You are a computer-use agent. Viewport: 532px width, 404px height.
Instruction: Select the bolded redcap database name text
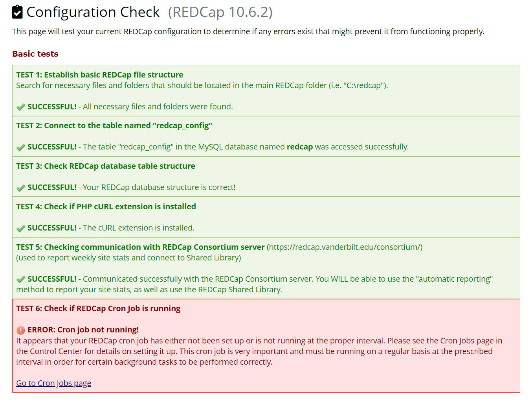point(299,147)
